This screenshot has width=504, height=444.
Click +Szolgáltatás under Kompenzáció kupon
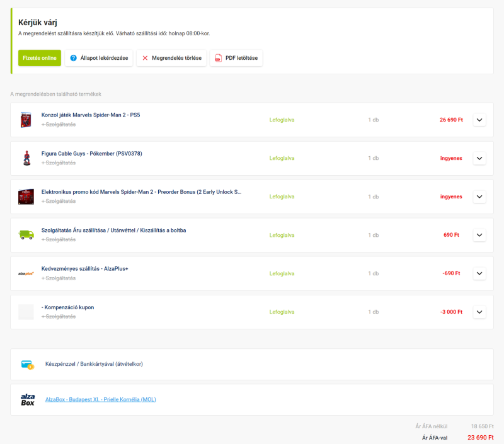coord(59,316)
